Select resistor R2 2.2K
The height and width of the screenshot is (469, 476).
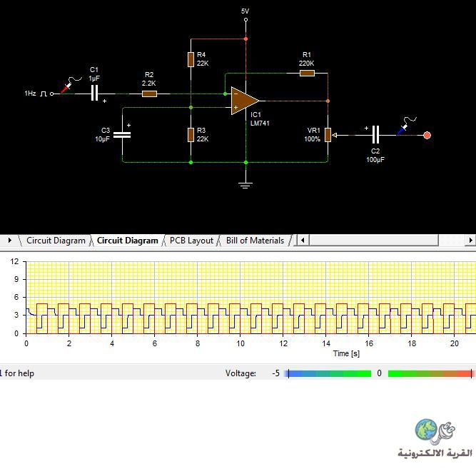149,94
